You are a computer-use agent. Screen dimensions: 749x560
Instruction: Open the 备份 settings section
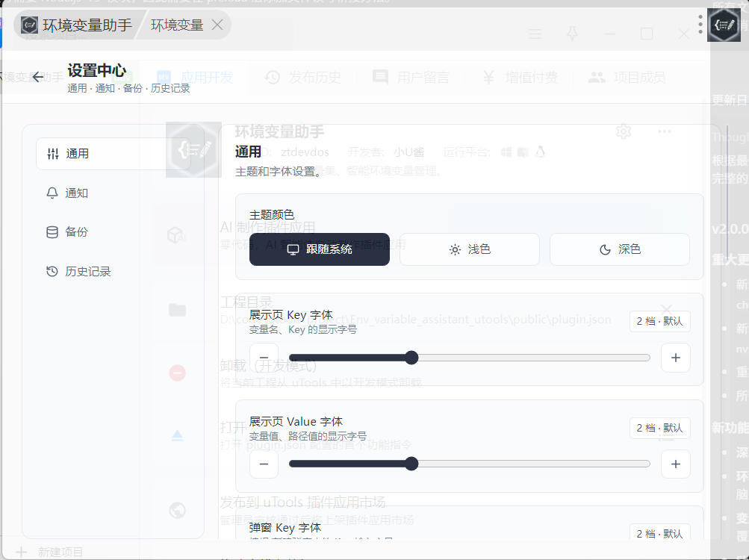pos(114,232)
